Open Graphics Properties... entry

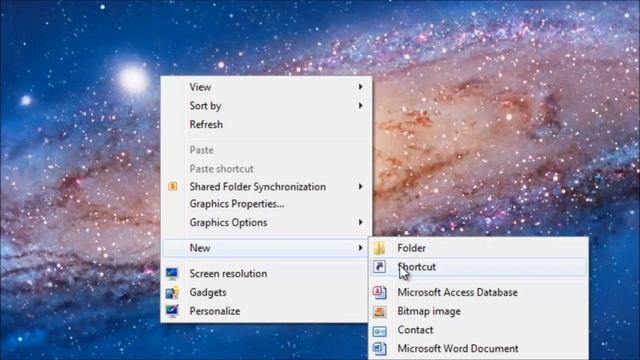[x=266, y=204]
